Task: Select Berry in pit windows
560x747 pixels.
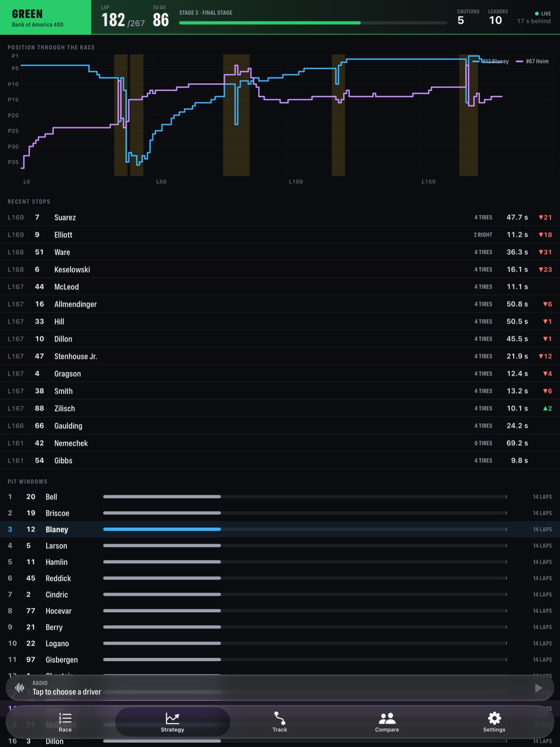Action: point(280,627)
